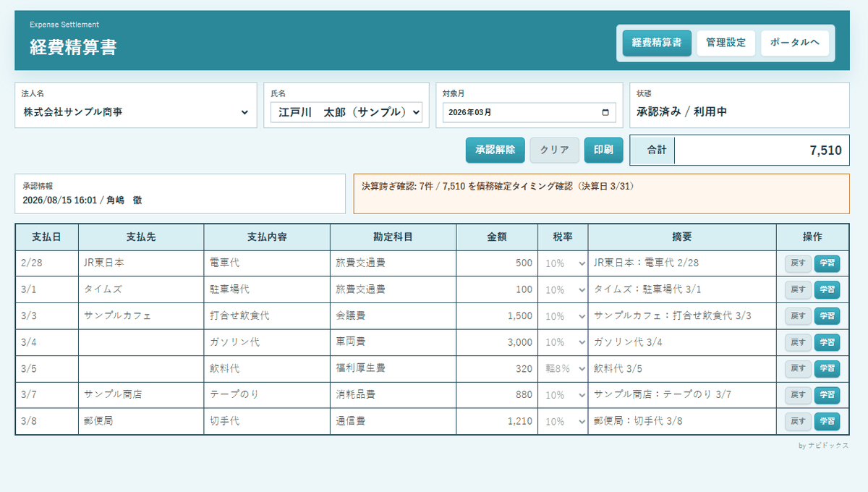Click the 3,000 amount cell

(x=497, y=342)
